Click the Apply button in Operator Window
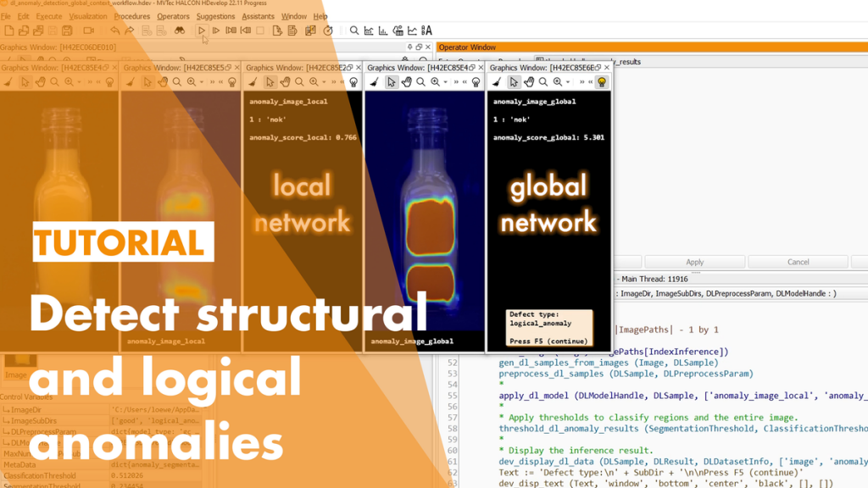Viewport: 868px width, 488px height. tap(694, 262)
